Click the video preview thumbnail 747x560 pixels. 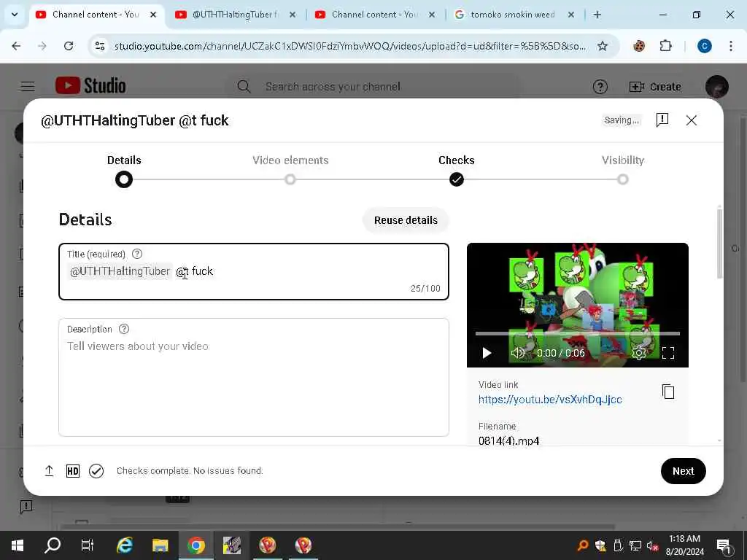(x=578, y=305)
